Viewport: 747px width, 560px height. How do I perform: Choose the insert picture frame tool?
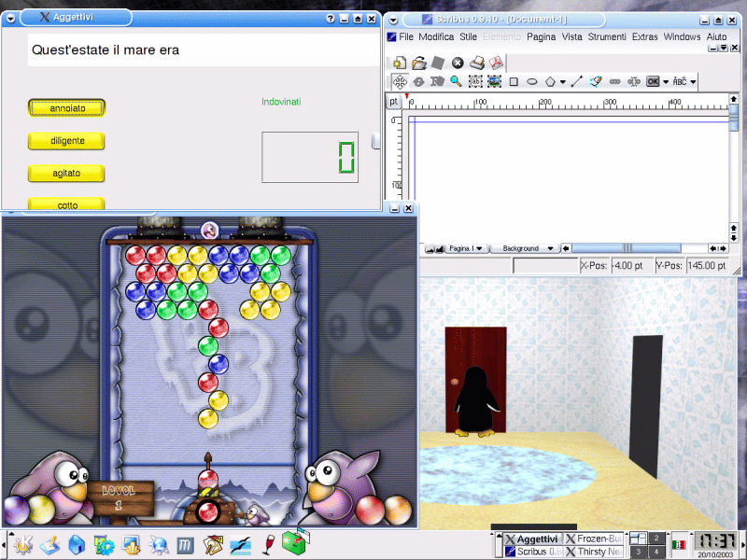coord(494,82)
